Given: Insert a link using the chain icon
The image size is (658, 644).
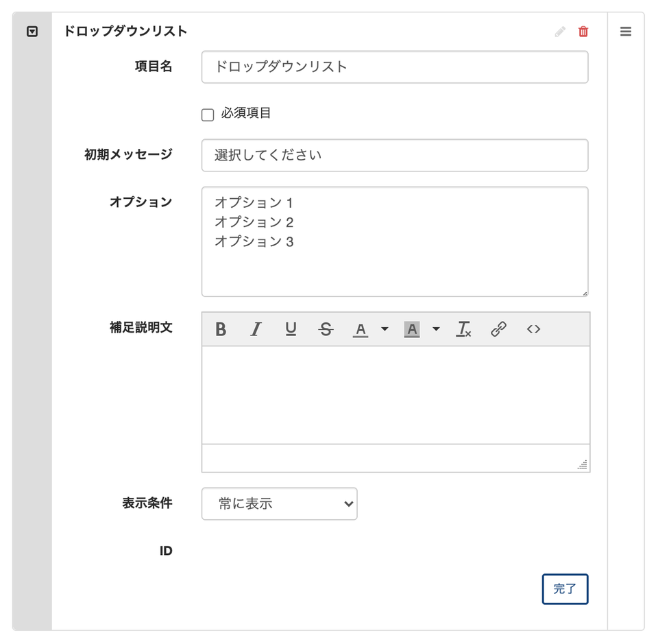Looking at the screenshot, I should [x=498, y=329].
